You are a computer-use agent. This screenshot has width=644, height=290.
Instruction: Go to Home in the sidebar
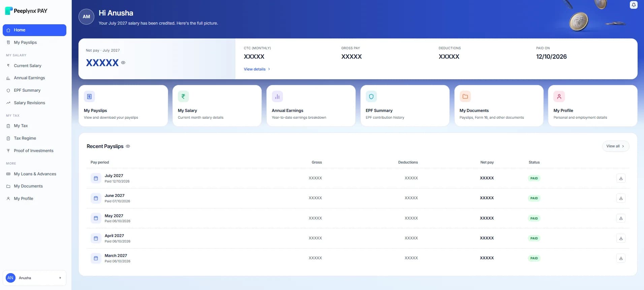[x=34, y=30]
